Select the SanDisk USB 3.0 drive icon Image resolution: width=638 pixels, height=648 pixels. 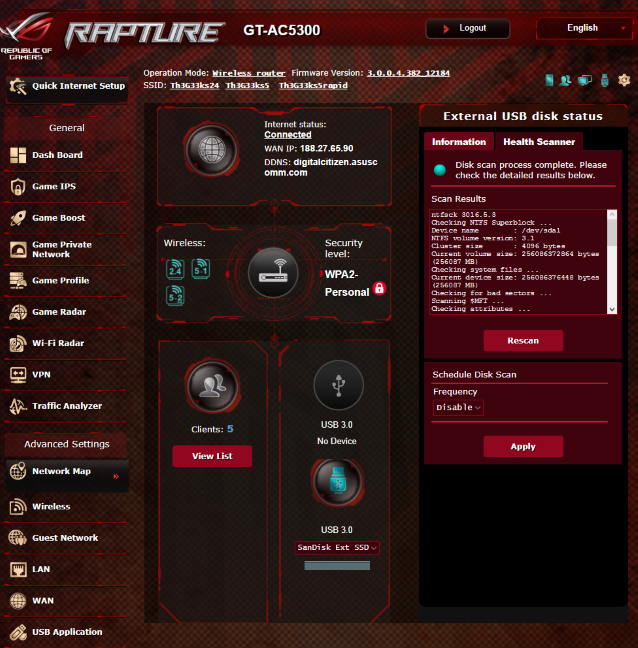(x=338, y=482)
